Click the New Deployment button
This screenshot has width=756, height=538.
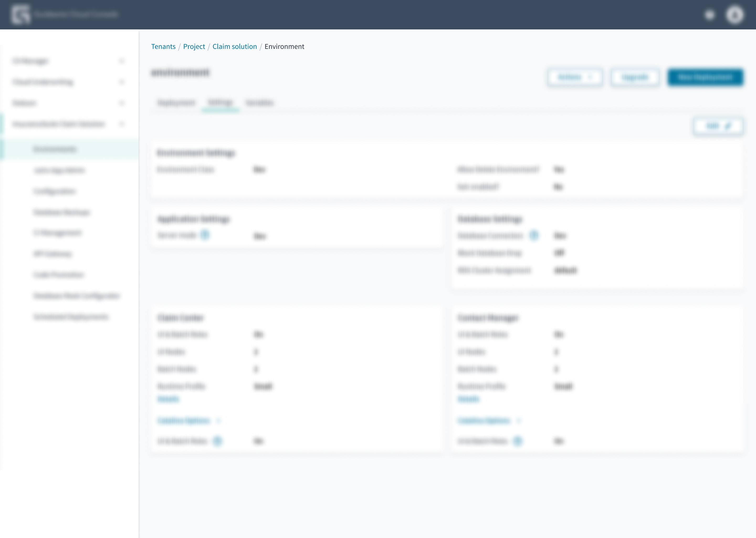click(705, 77)
